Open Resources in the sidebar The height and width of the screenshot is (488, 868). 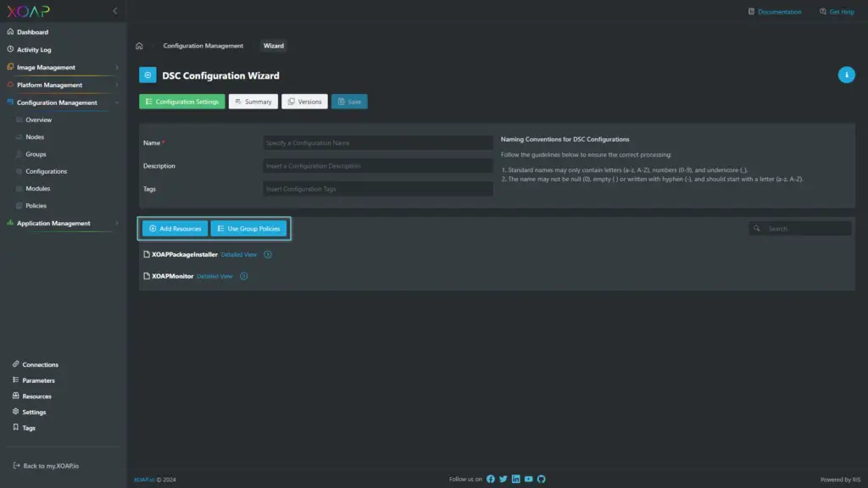(x=36, y=396)
